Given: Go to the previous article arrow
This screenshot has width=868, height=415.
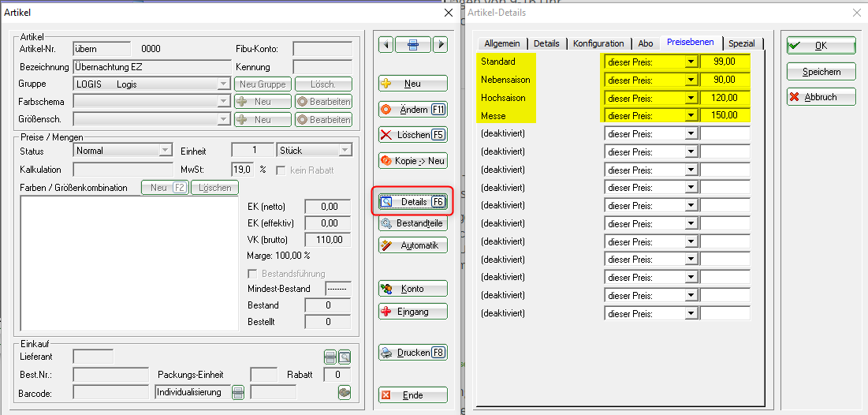Looking at the screenshot, I should pyautogui.click(x=386, y=45).
